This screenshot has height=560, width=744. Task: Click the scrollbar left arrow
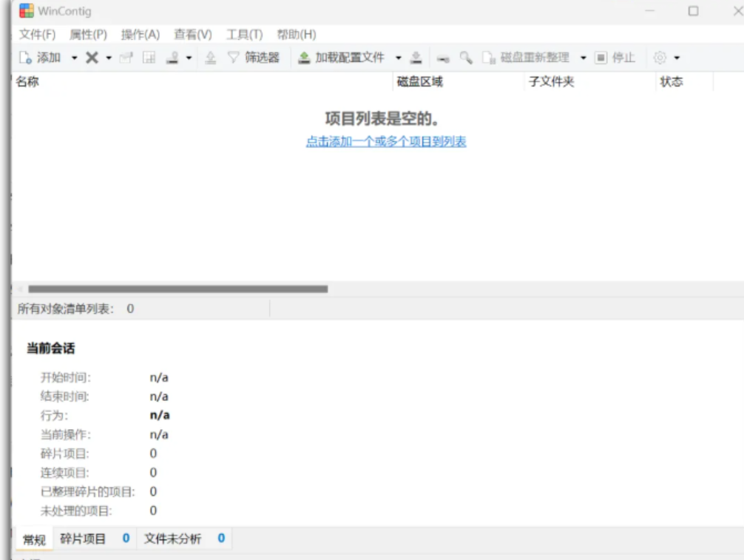tap(20, 289)
